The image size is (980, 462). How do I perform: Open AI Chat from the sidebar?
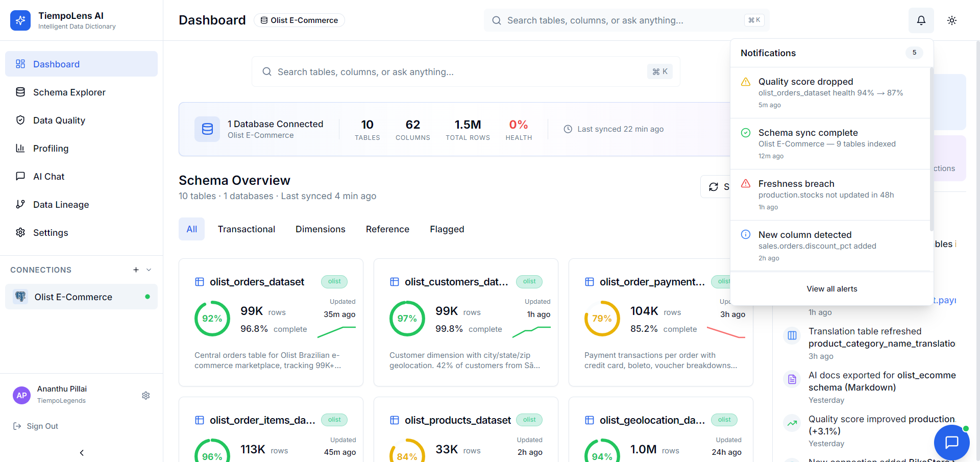(x=81, y=176)
